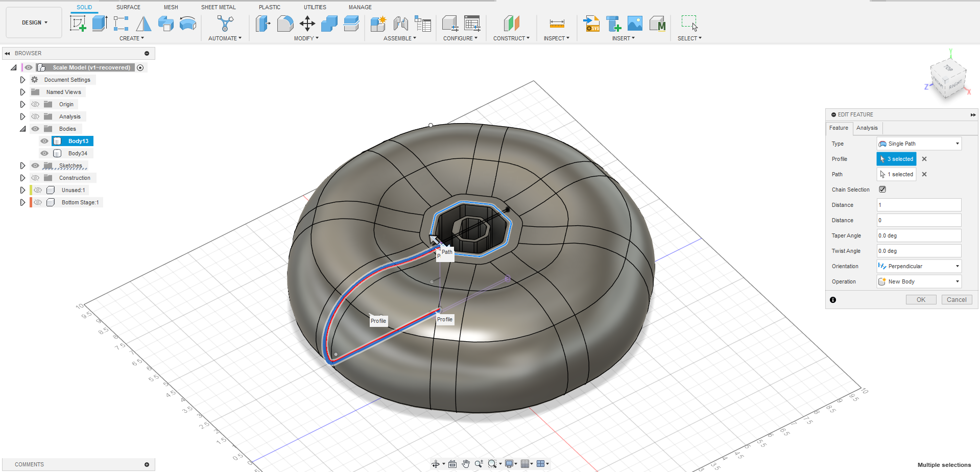
Task: Open the DESIGN workspace dropdown
Action: pos(34,22)
